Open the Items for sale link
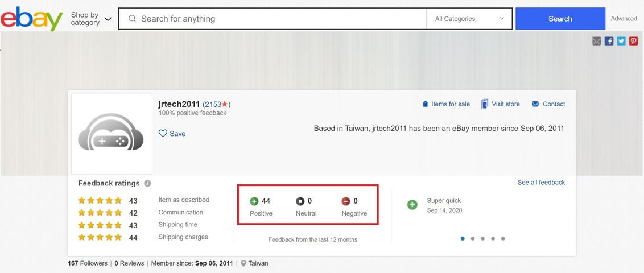The width and height of the screenshot is (644, 273). 450,104
